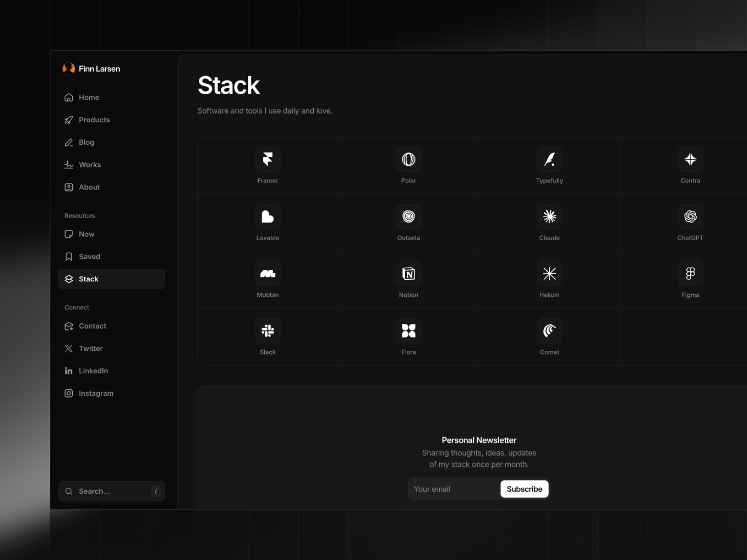Click the Helium label text

tap(550, 295)
